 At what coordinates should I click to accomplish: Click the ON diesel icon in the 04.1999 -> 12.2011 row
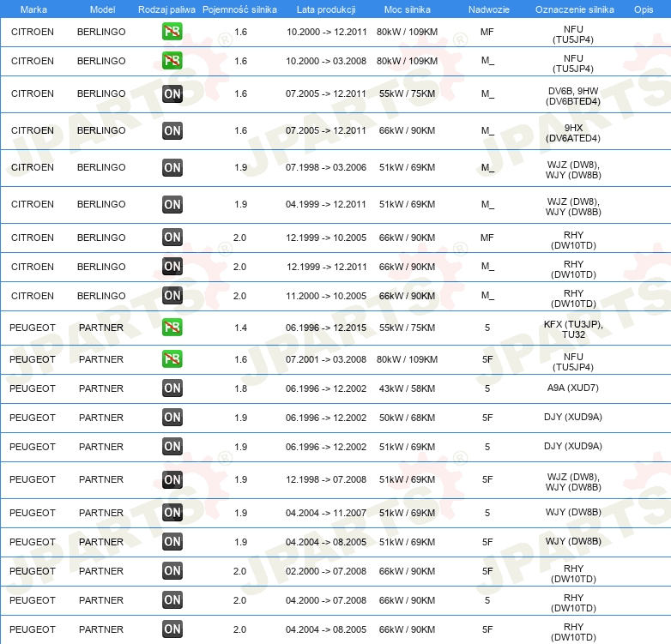172,204
